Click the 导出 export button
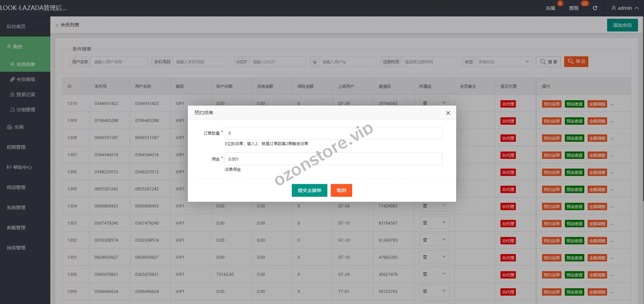 (576, 62)
